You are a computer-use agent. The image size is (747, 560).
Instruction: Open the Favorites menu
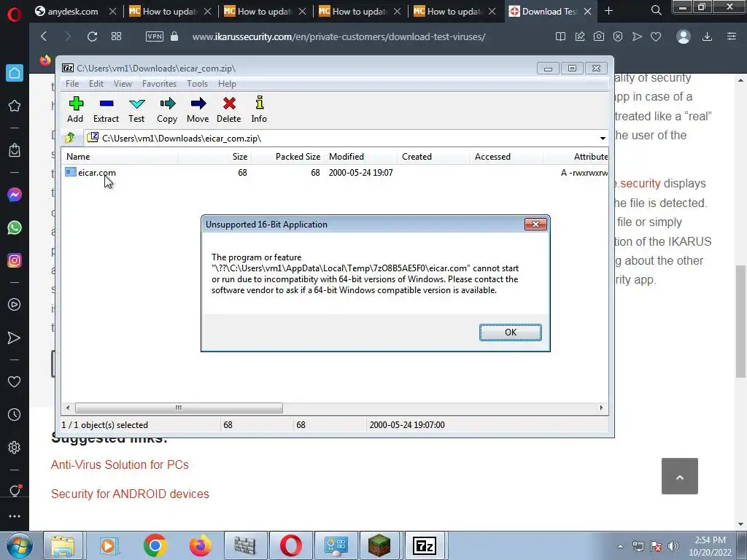click(159, 84)
